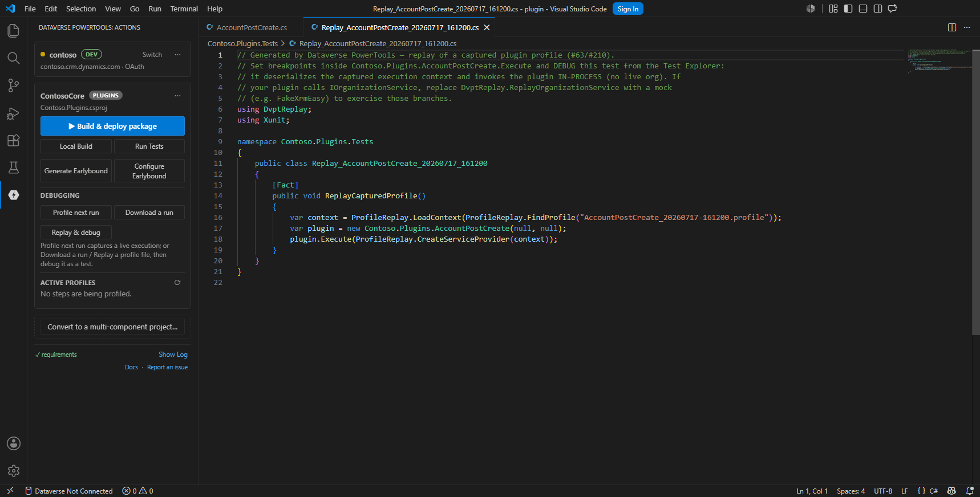Click the split editor right icon
The image size is (980, 497).
[952, 27]
